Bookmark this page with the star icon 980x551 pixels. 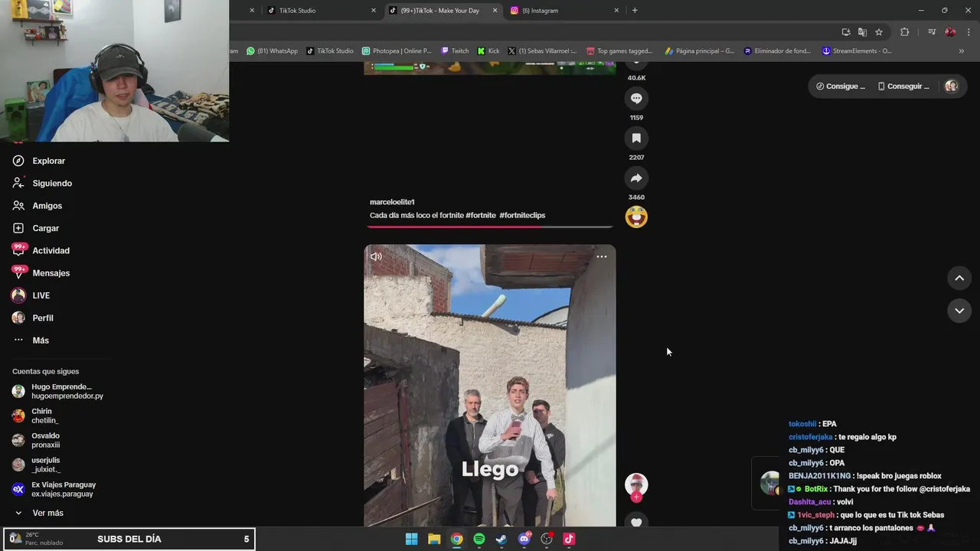(x=879, y=31)
